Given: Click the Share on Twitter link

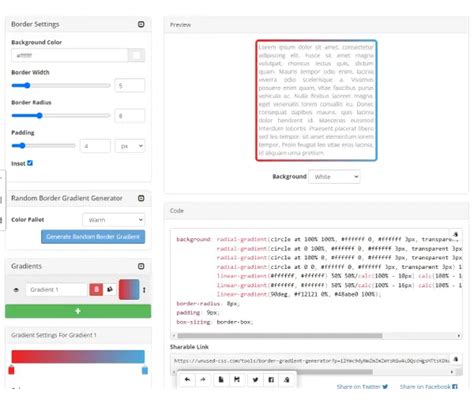Looking at the screenshot, I should point(362,387).
